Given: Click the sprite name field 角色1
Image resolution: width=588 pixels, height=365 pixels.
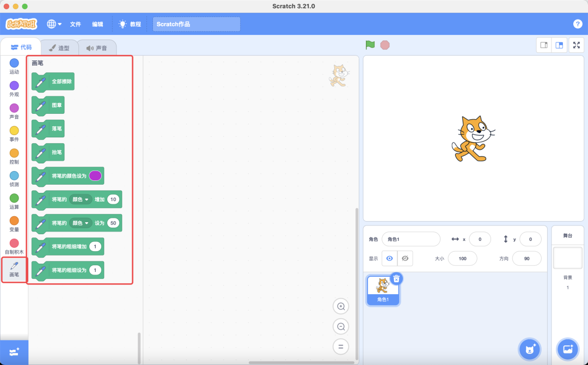Looking at the screenshot, I should coord(411,239).
